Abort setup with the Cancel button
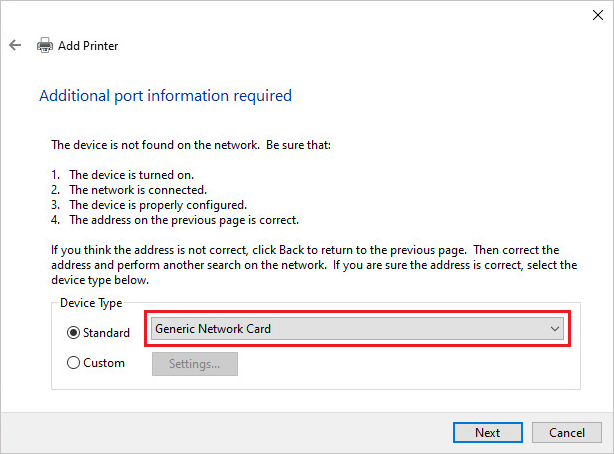614x454 pixels. tap(567, 432)
